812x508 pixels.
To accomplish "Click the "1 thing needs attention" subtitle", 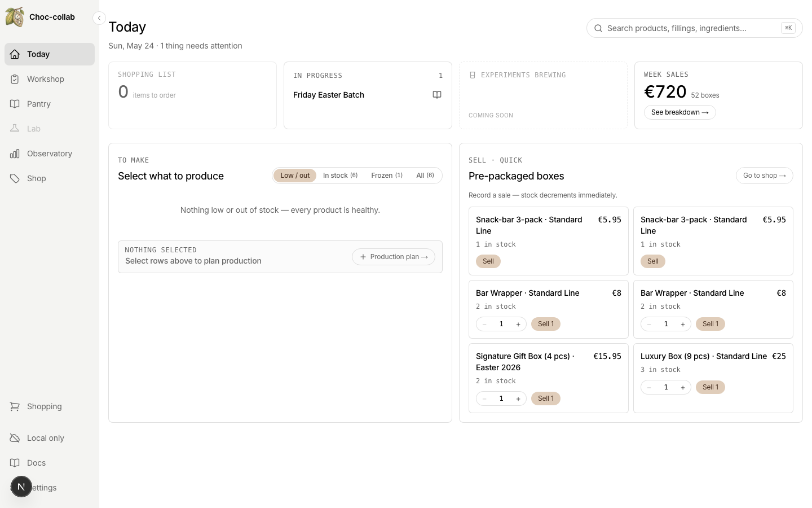I will coord(201,46).
